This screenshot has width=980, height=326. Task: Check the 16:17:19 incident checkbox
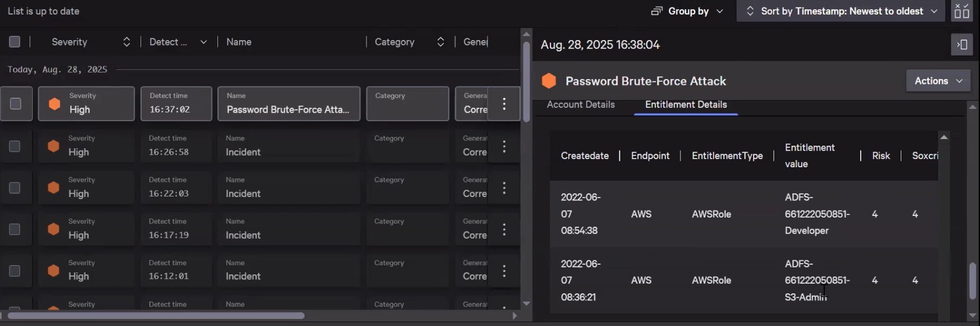tap(15, 229)
